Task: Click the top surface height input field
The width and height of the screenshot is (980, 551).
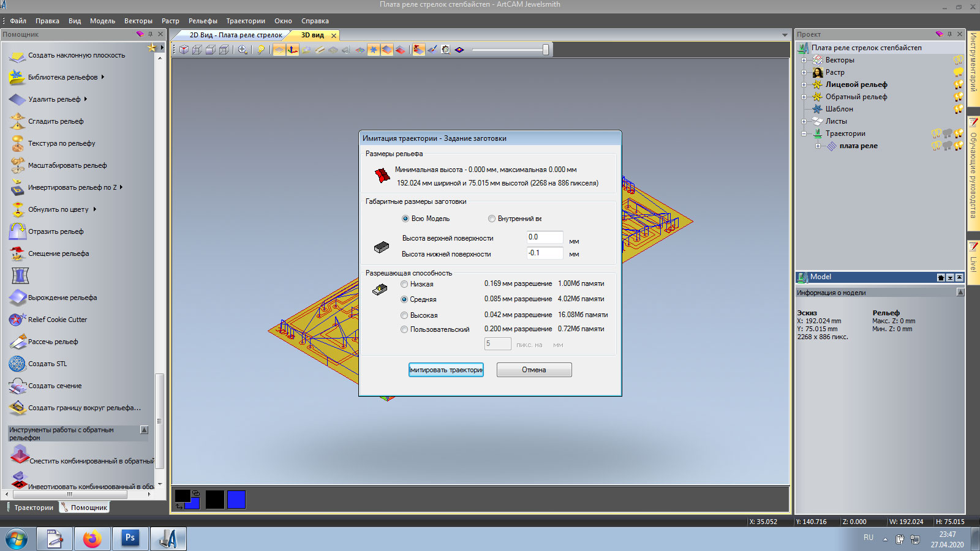Action: pyautogui.click(x=545, y=238)
